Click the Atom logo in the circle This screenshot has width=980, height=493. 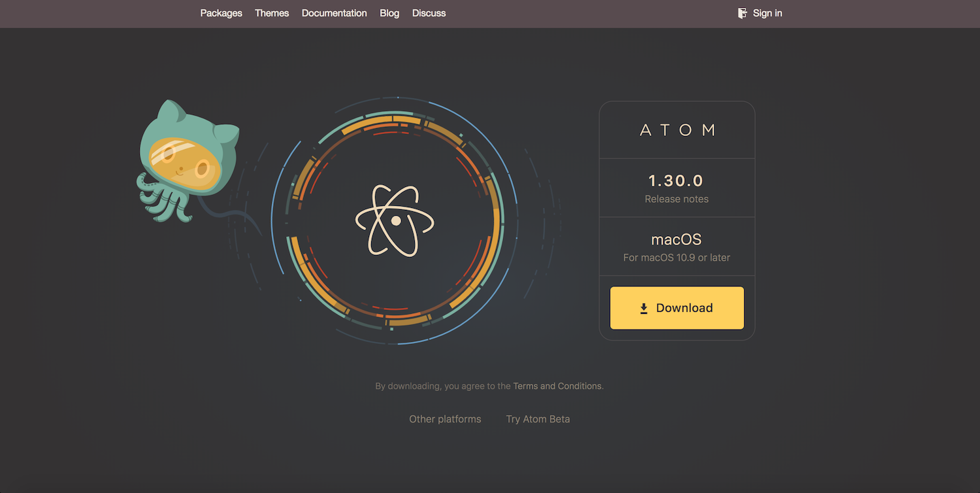pos(395,220)
